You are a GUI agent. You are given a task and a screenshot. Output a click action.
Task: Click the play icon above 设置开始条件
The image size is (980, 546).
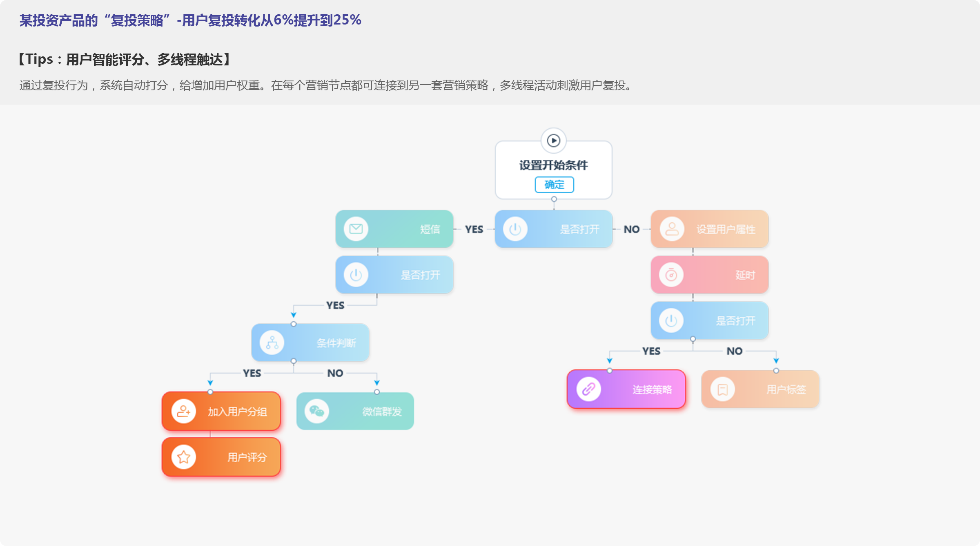553,141
